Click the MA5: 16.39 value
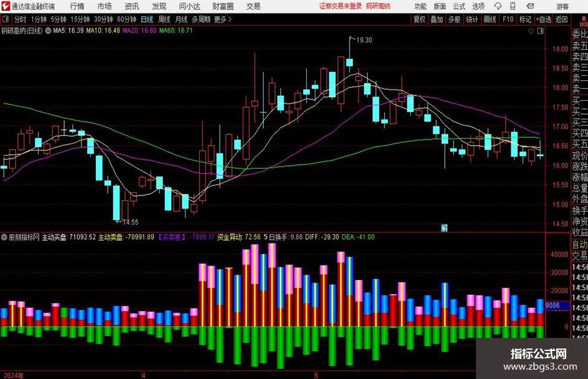The image size is (588, 379). click(68, 30)
